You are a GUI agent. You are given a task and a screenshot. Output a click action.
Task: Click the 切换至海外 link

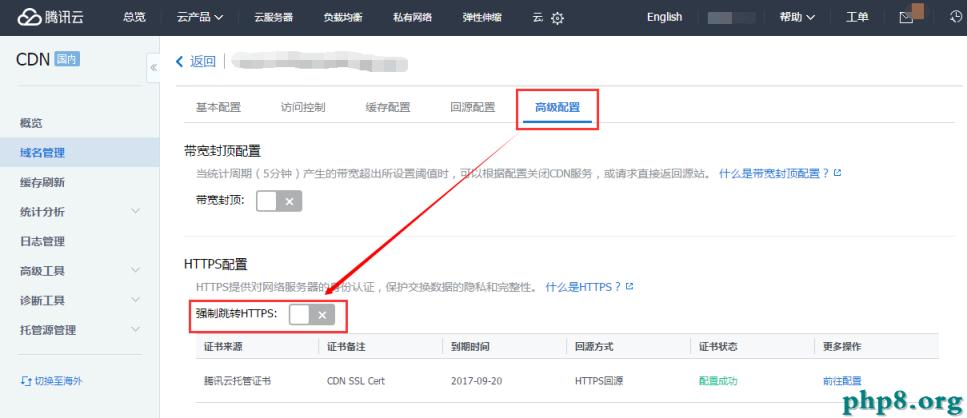58,381
